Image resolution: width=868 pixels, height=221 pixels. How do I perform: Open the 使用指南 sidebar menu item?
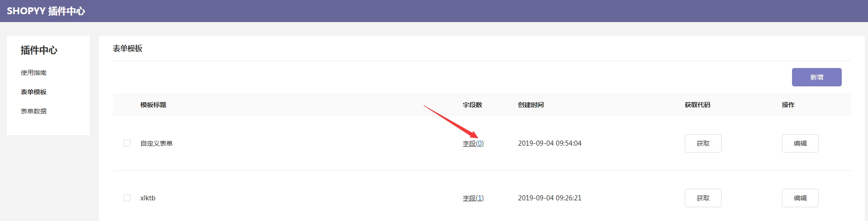34,73
